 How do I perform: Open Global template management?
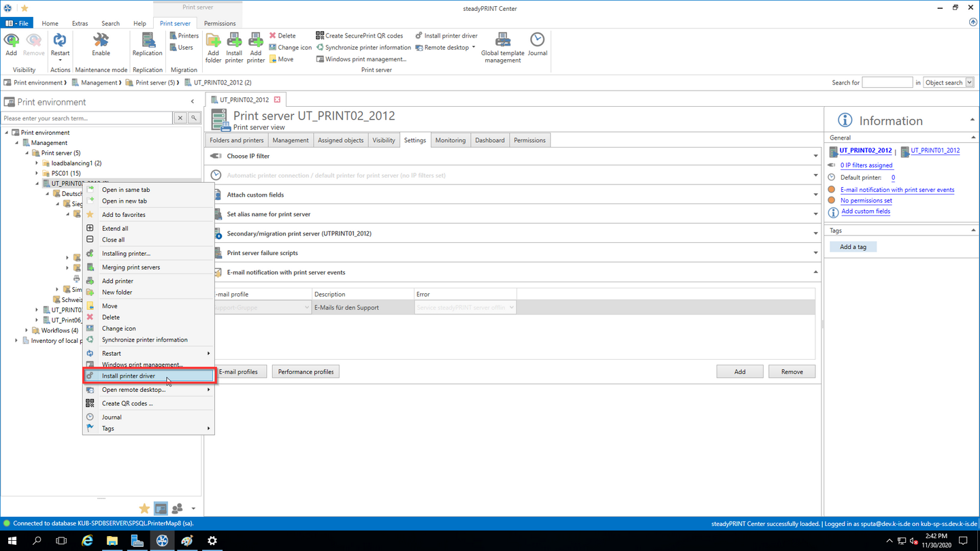pos(502,48)
